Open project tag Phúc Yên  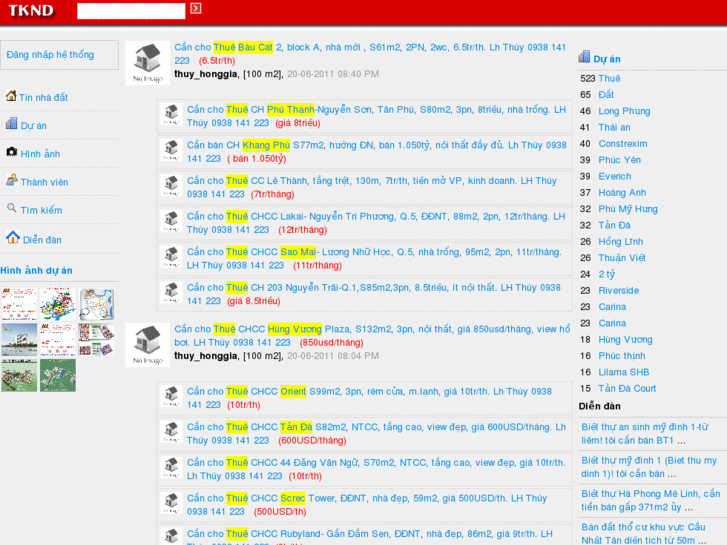(x=619, y=160)
